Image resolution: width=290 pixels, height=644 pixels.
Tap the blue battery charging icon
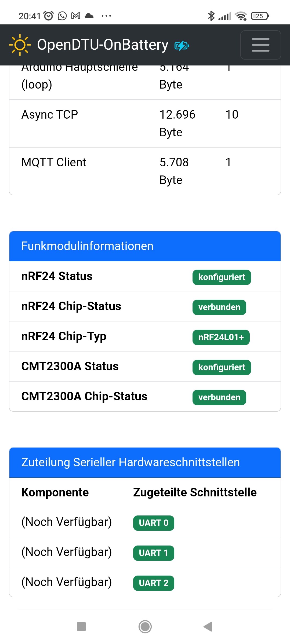click(182, 46)
